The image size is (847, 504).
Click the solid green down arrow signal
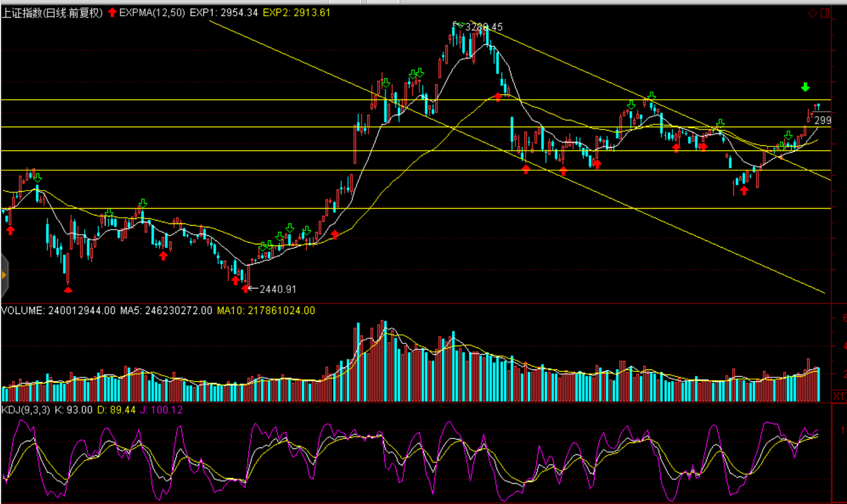[805, 87]
